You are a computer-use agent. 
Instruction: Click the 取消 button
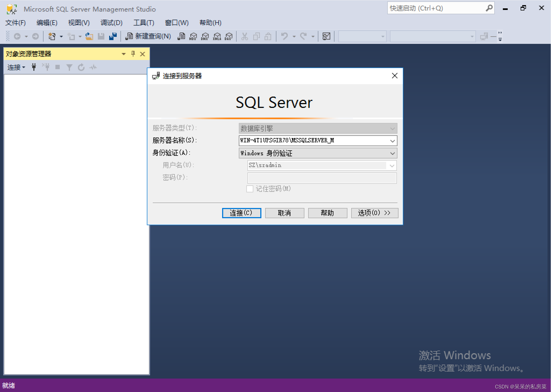(285, 213)
